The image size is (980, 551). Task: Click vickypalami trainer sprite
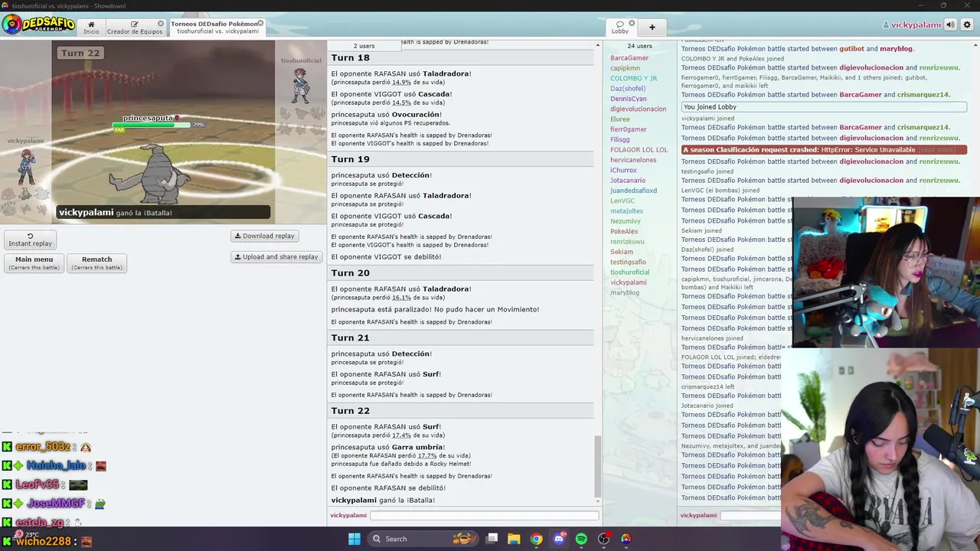(x=28, y=167)
